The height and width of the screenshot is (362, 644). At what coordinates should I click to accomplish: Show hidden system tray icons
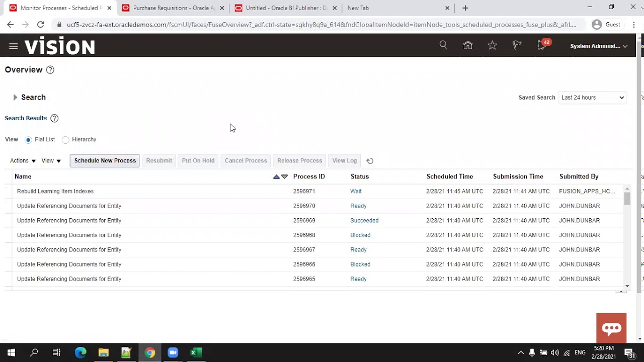pos(521,352)
